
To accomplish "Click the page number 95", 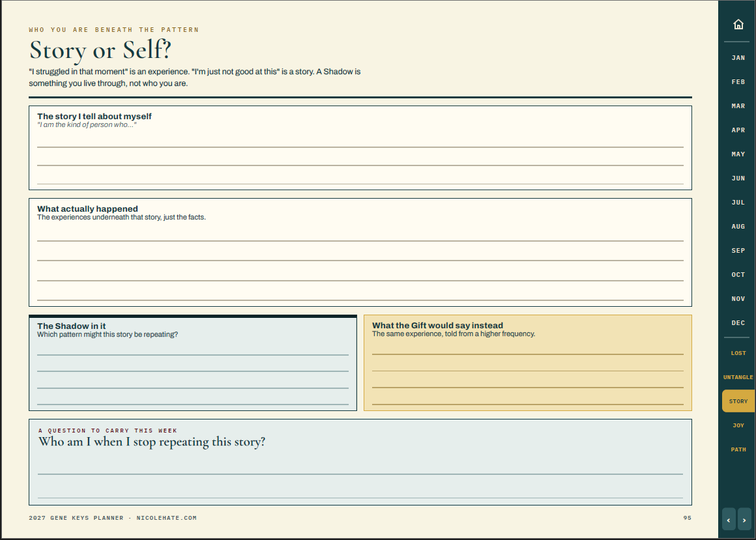I will (687, 518).
